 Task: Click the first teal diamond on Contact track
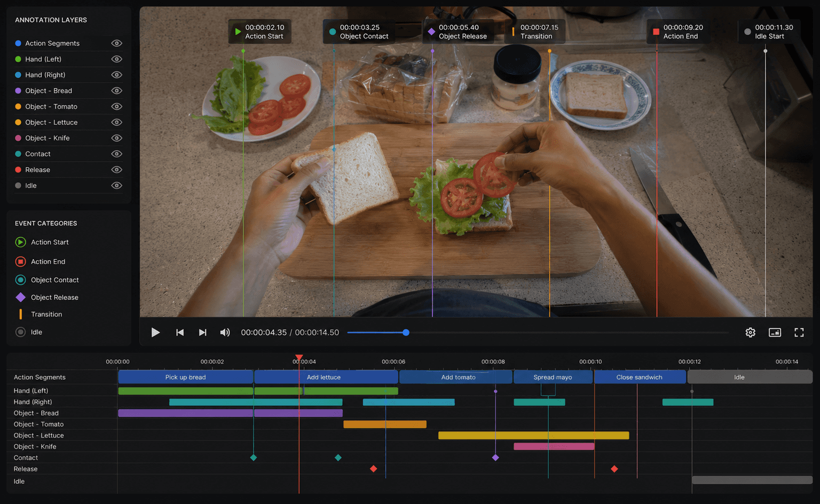click(x=254, y=458)
